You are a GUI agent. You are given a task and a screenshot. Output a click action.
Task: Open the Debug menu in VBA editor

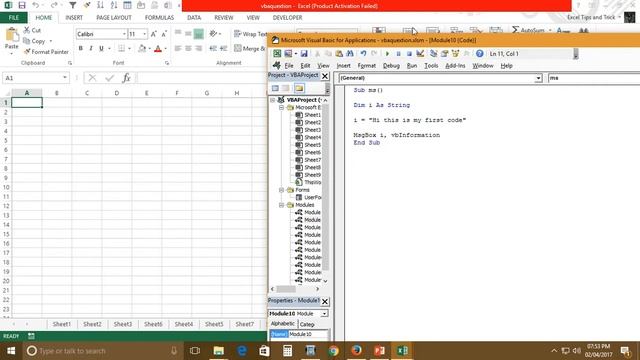click(x=391, y=66)
